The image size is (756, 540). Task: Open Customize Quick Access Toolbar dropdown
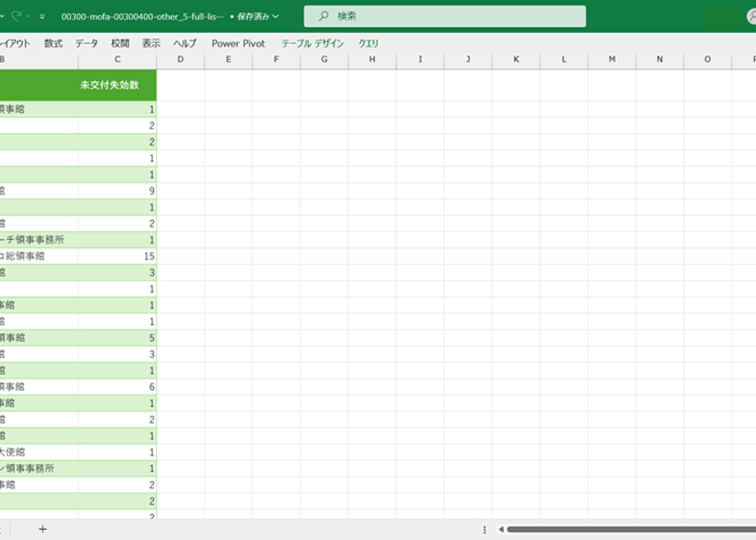(43, 16)
